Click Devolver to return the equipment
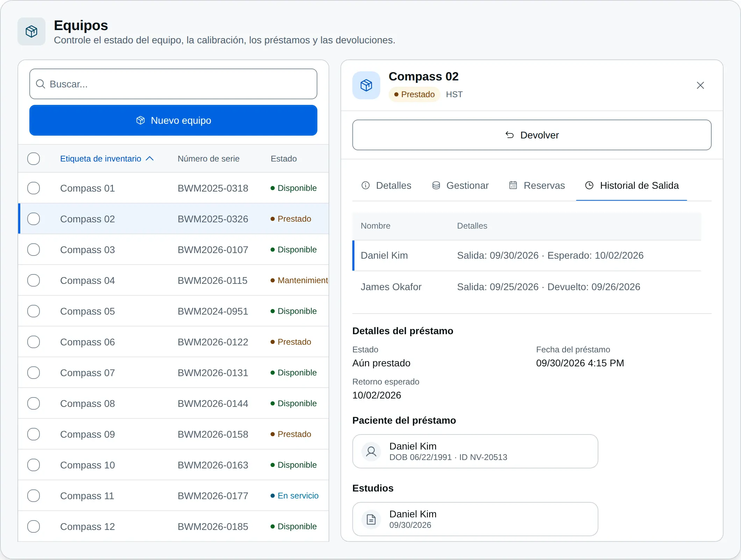This screenshot has width=741, height=560. [532, 135]
